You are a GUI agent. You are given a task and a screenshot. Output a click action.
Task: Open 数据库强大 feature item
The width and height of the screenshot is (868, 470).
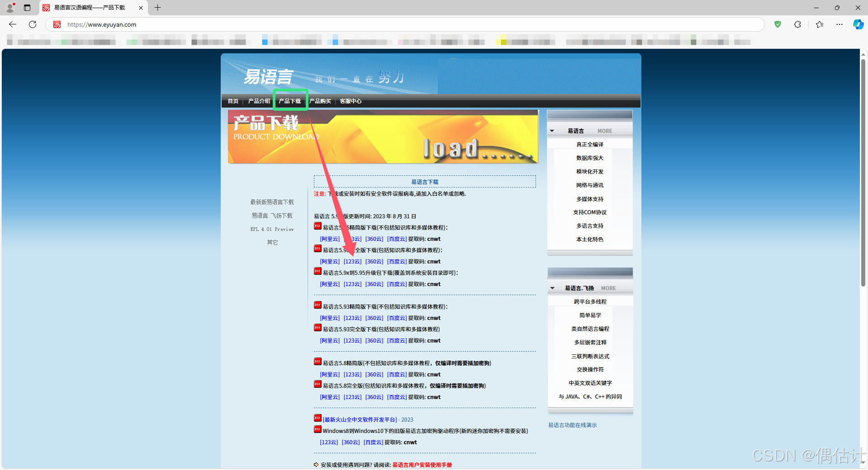590,158
